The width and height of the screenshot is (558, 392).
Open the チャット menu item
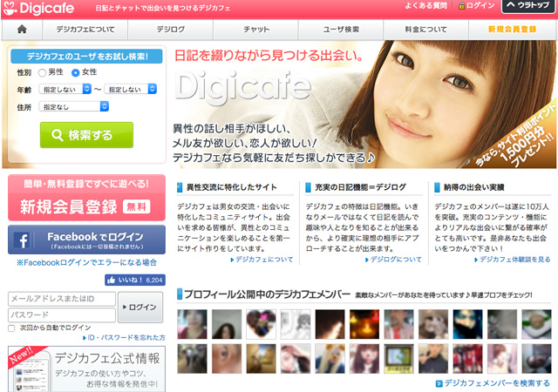[255, 30]
